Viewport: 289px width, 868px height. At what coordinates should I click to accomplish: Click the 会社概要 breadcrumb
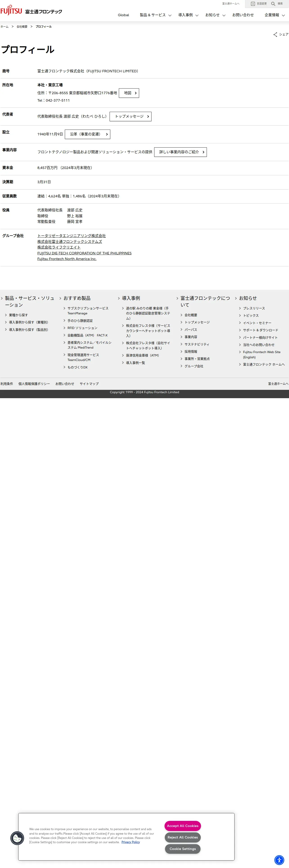click(22, 27)
